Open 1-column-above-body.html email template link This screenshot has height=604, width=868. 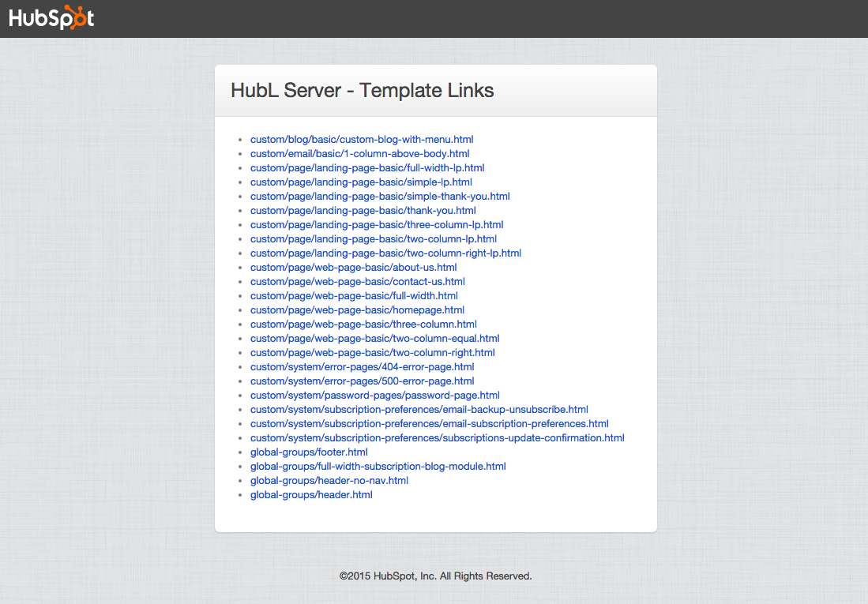[x=360, y=154]
